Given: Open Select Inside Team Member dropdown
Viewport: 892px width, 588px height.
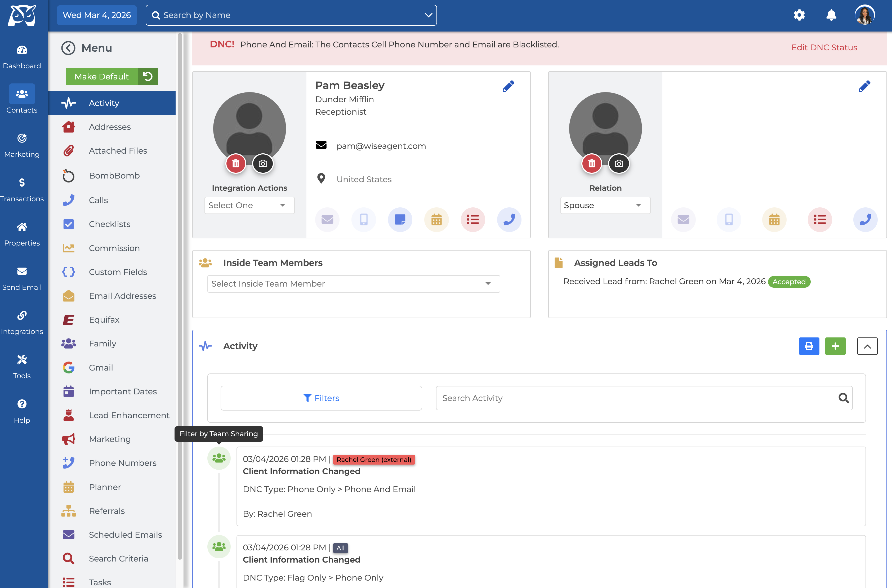Looking at the screenshot, I should tap(354, 284).
